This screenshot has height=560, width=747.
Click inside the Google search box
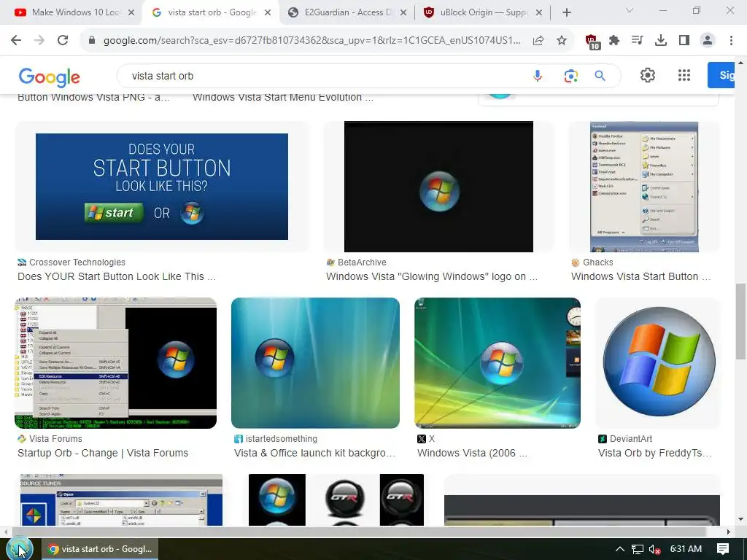[x=324, y=76]
